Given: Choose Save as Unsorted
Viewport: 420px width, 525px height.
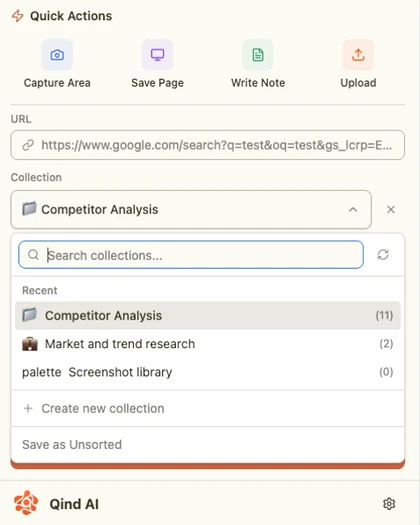Looking at the screenshot, I should tap(208, 445).
